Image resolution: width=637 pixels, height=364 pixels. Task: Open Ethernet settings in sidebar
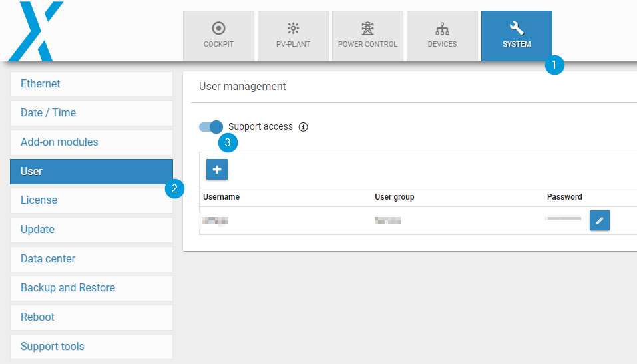(x=91, y=84)
